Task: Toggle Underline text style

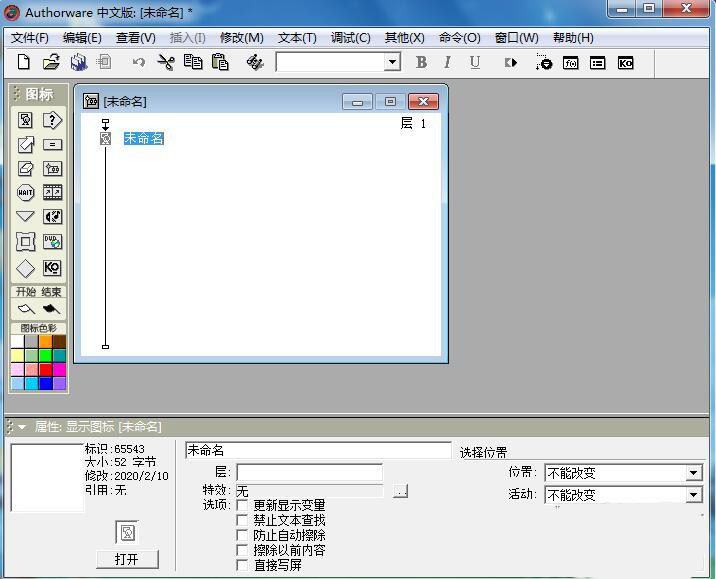Action: (475, 62)
